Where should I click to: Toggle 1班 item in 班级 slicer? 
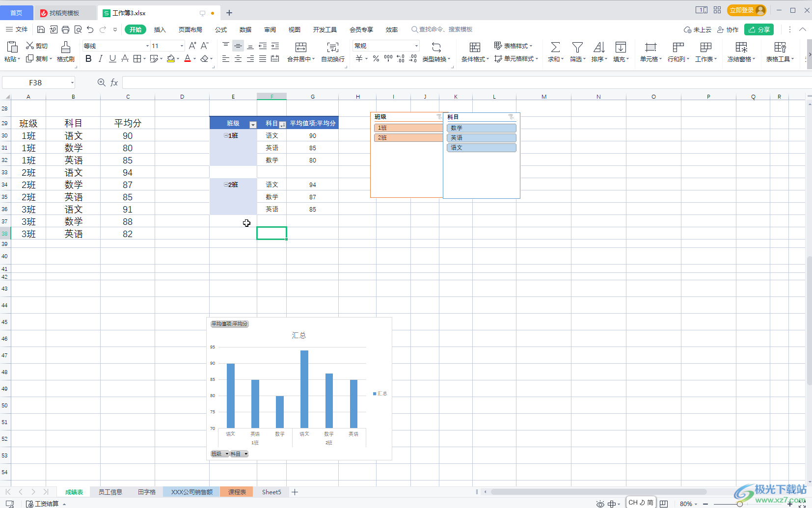coord(408,128)
